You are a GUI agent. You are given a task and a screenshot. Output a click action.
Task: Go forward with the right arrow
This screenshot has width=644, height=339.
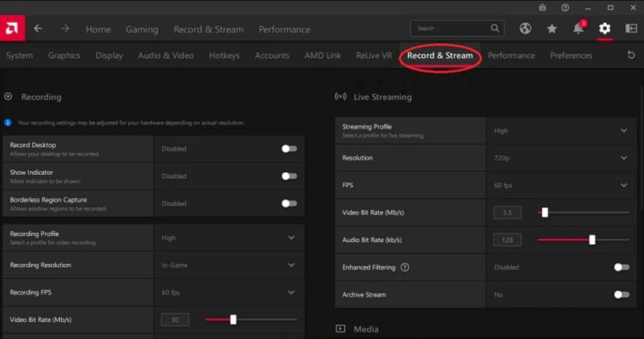[x=65, y=29]
